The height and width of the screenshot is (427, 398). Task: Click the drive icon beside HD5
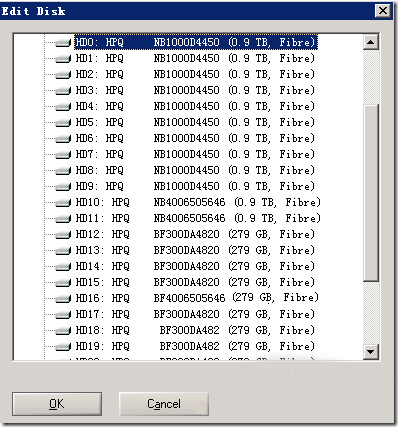click(x=63, y=122)
